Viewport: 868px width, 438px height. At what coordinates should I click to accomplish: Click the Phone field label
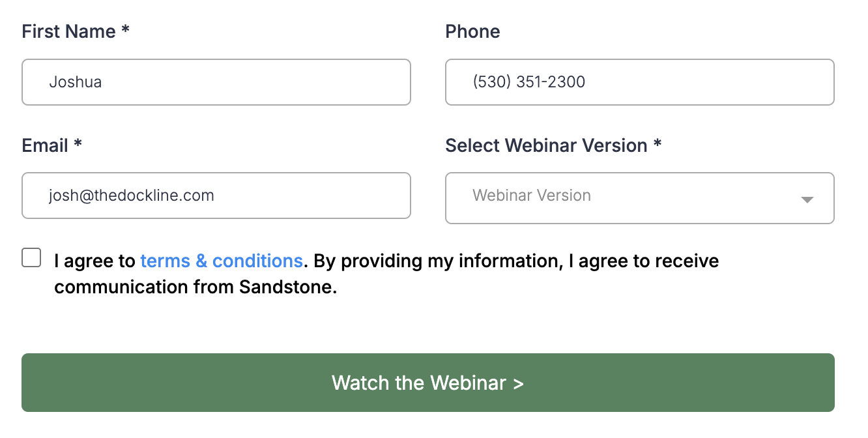472,31
